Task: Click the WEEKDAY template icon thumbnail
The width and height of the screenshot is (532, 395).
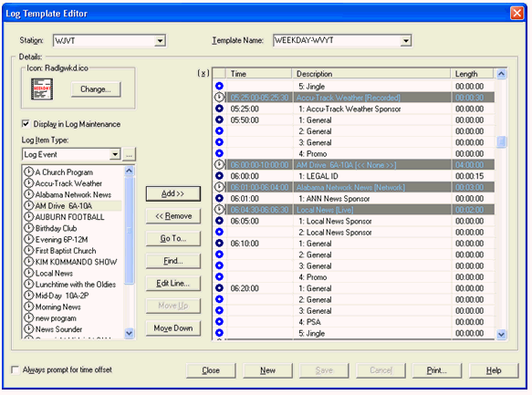Action: click(42, 88)
